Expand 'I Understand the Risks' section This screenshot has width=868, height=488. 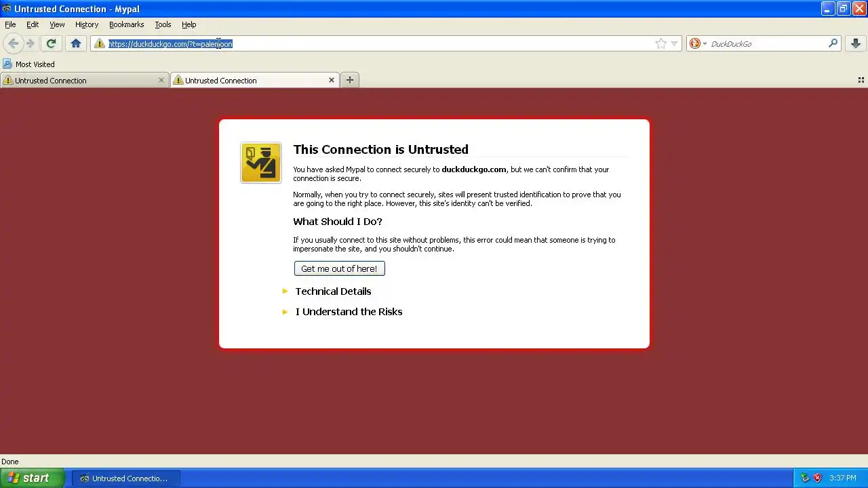point(349,312)
